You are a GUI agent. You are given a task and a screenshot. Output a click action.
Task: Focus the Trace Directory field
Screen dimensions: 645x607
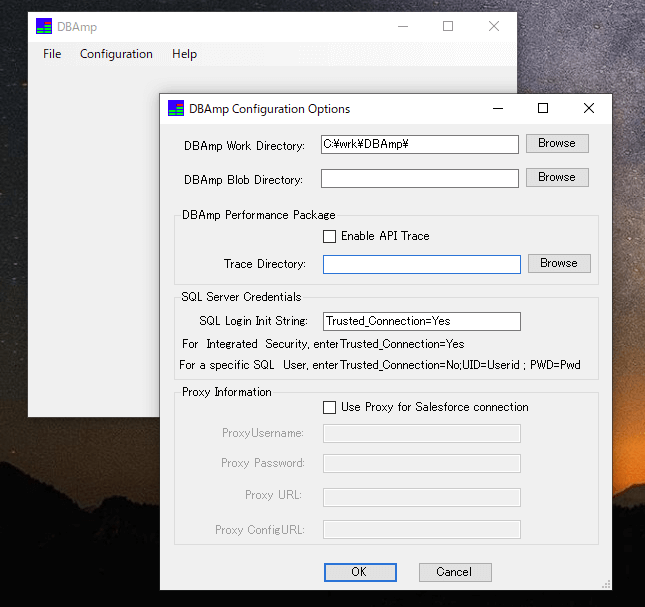click(x=422, y=264)
